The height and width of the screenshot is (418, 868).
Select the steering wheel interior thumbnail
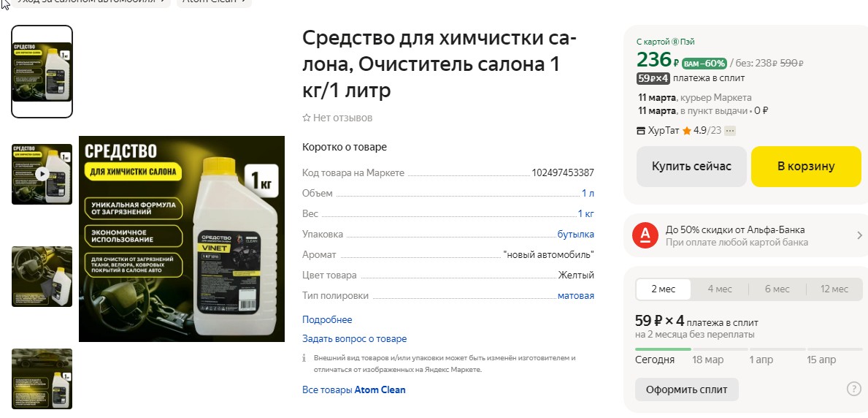pos(42,277)
